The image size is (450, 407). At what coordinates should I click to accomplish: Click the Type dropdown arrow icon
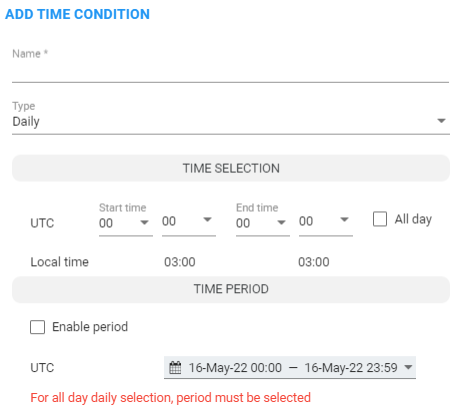[441, 121]
